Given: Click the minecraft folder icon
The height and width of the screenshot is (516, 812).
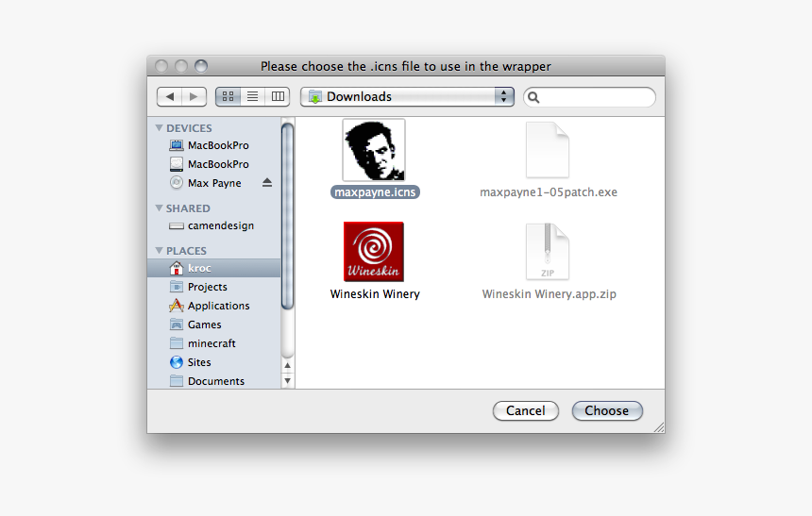Looking at the screenshot, I should 177,343.
